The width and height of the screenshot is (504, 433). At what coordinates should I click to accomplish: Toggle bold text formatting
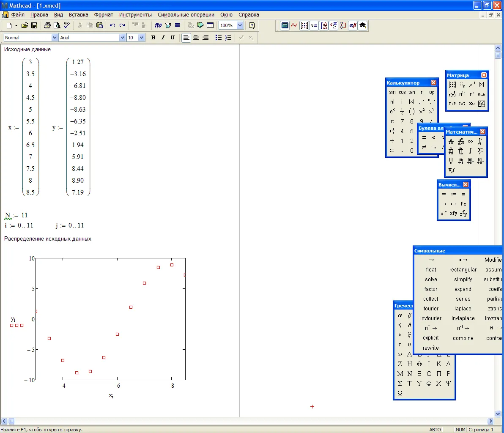point(153,38)
